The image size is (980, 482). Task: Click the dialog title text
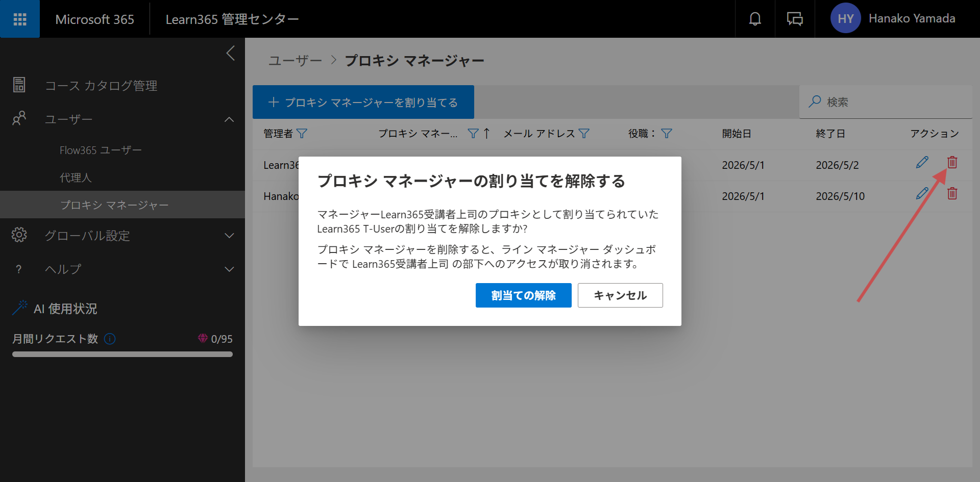pyautogui.click(x=471, y=181)
